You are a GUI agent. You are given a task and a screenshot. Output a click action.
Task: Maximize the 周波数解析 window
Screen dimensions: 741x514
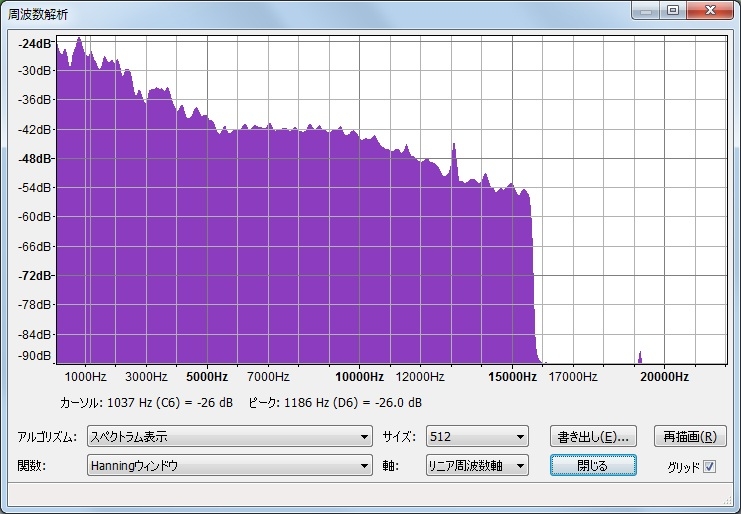[x=673, y=10]
